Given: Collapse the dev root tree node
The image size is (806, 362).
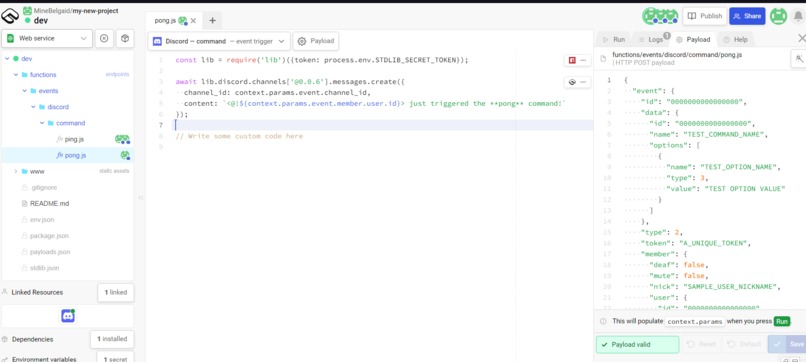Looking at the screenshot, I should point(7,59).
